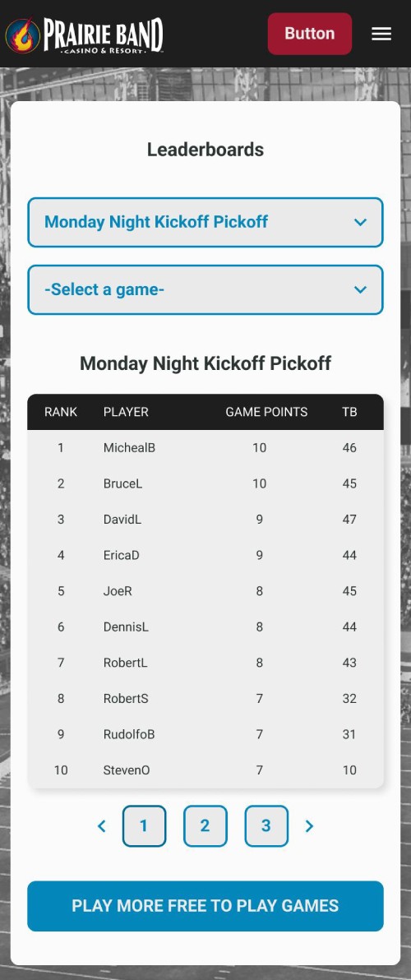Select player MichealB row
This screenshot has height=980, width=411.
[x=205, y=447]
